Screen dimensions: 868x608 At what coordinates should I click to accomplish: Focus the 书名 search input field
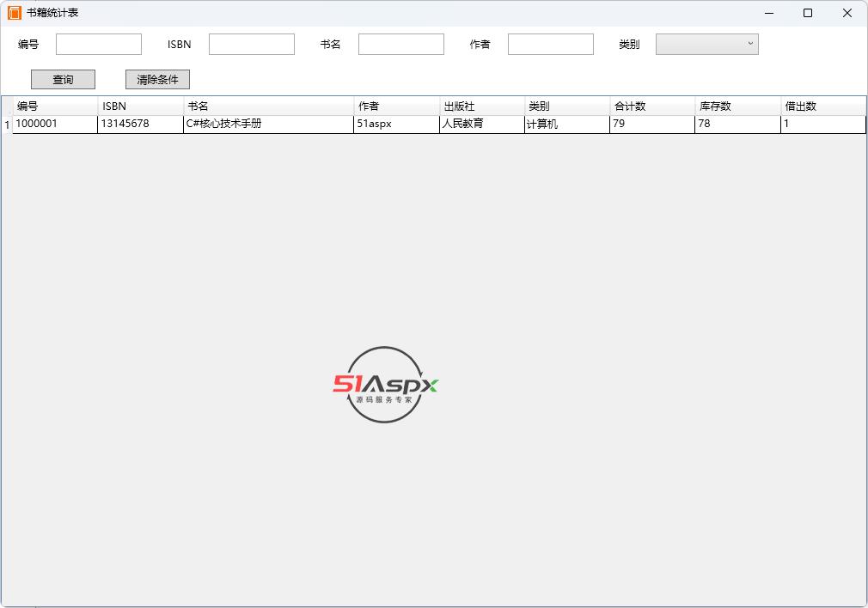click(x=400, y=45)
